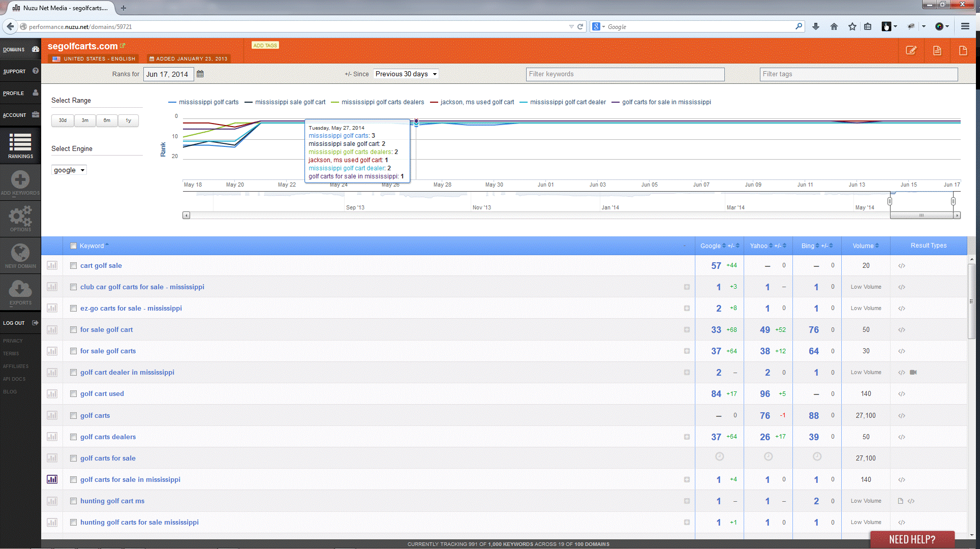Check the golf carts checkbox

click(x=73, y=415)
